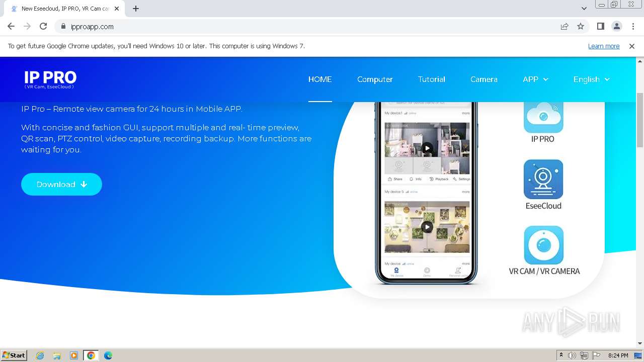Click the IP PRO site logo
The height and width of the screenshot is (362, 644).
50,79
